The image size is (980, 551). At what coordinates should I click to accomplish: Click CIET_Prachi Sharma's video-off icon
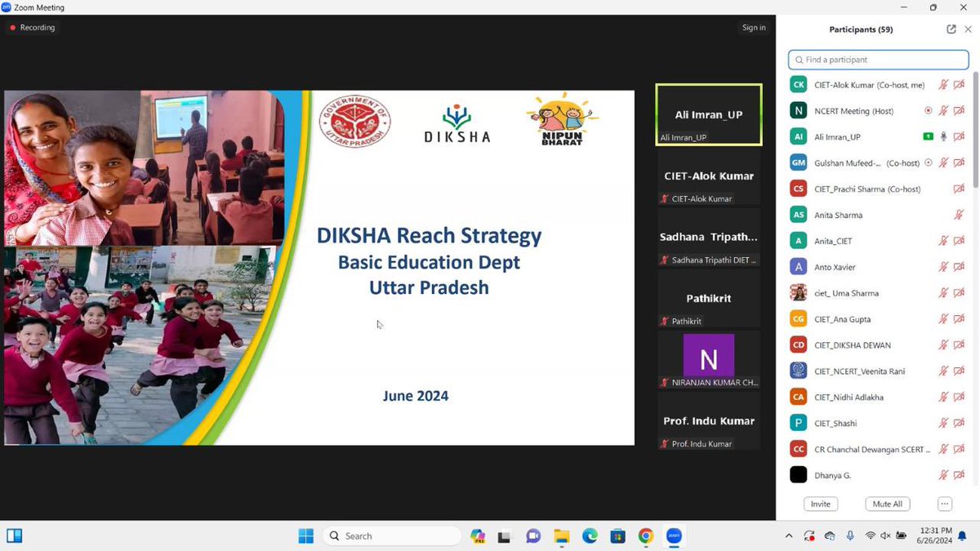(959, 189)
